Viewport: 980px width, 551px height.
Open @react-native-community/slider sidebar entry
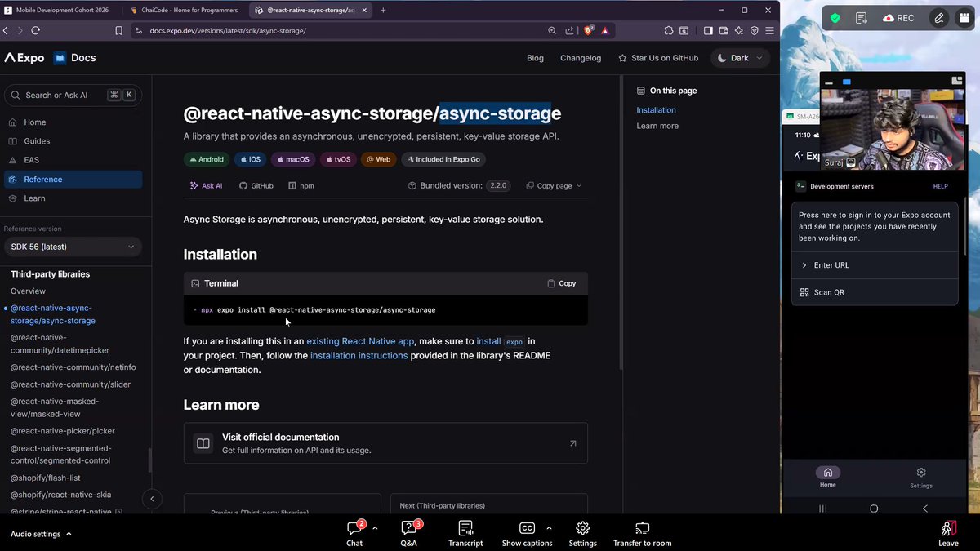[x=70, y=384]
